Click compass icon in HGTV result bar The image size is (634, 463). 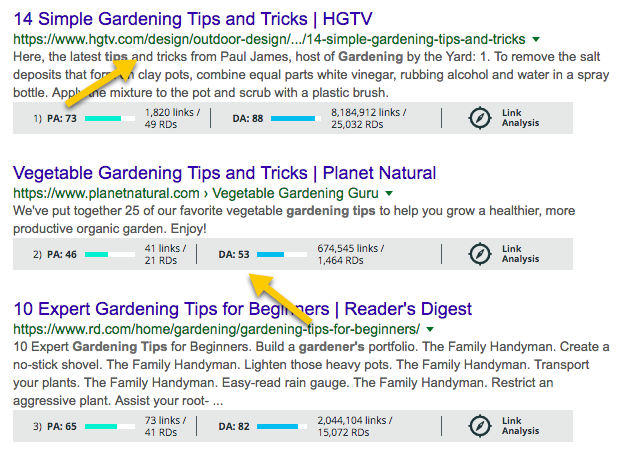coord(481,118)
